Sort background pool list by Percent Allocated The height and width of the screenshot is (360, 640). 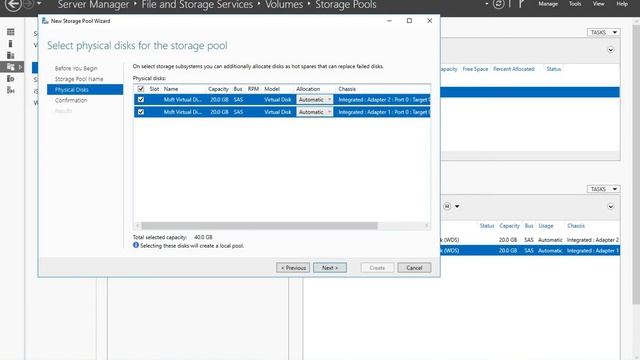tap(513, 69)
